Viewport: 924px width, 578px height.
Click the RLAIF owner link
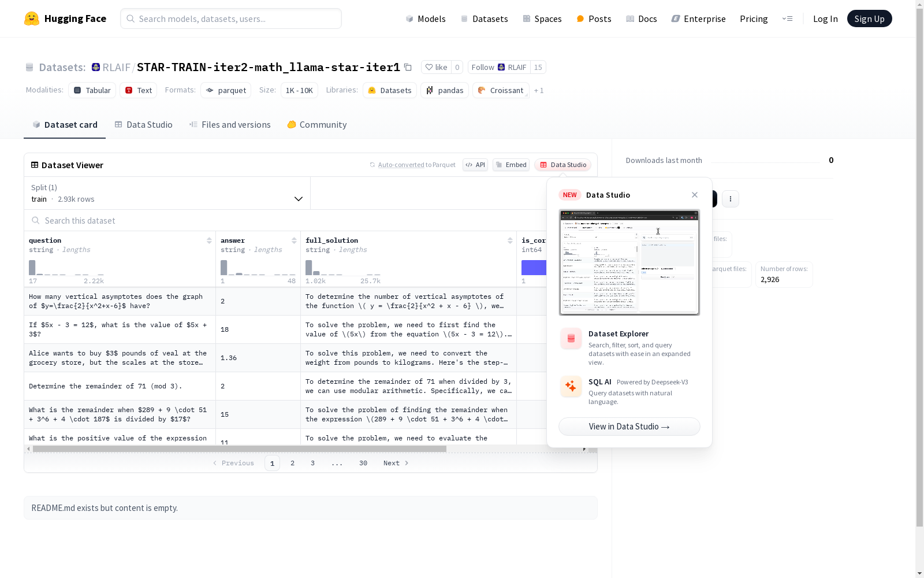point(117,67)
